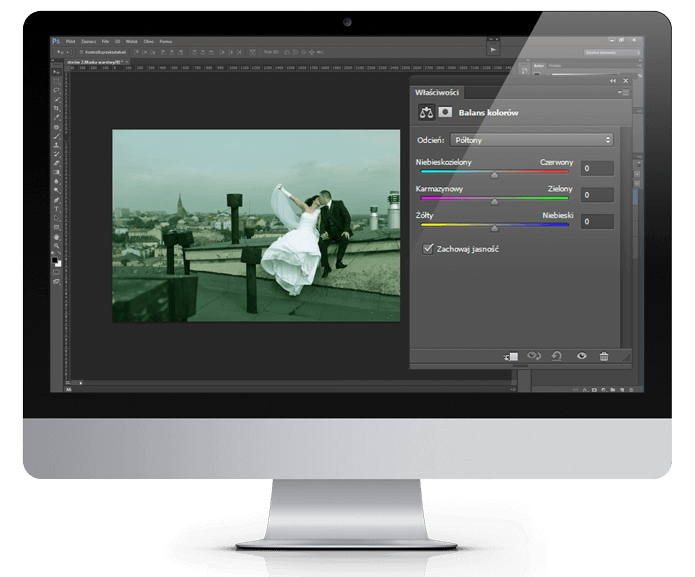Open the Filtr menu
Viewport: 695px width, 577px height.
[x=103, y=41]
